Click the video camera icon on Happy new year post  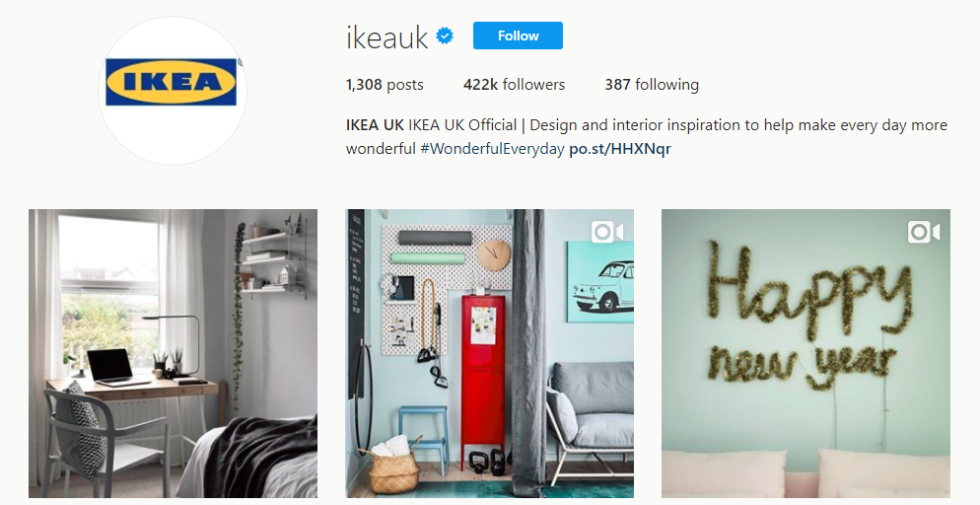(924, 233)
